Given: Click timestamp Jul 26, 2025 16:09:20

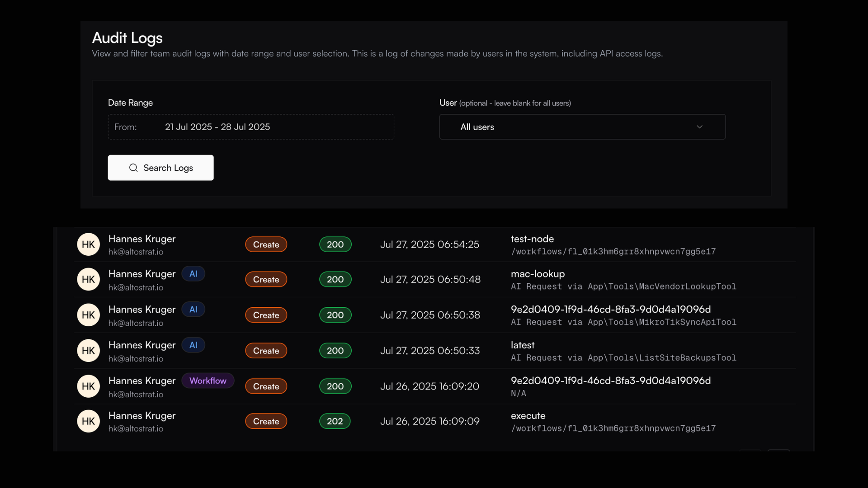Looking at the screenshot, I should click(x=429, y=386).
